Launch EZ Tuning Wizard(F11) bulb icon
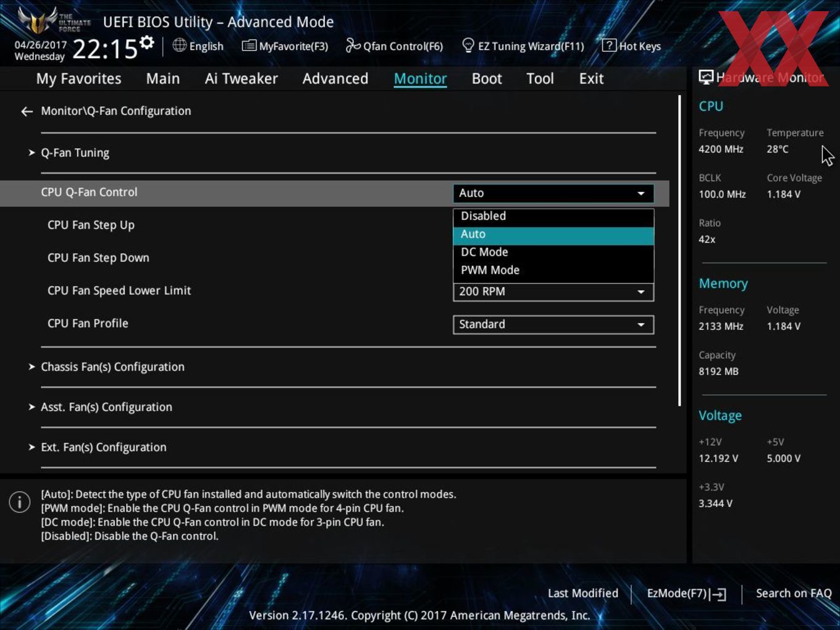The height and width of the screenshot is (630, 840). (468, 45)
